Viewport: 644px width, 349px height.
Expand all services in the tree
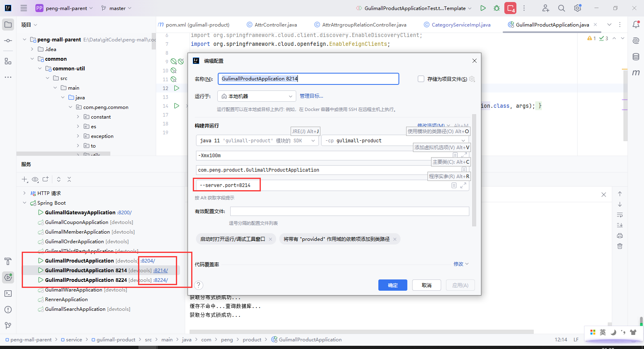[59, 179]
